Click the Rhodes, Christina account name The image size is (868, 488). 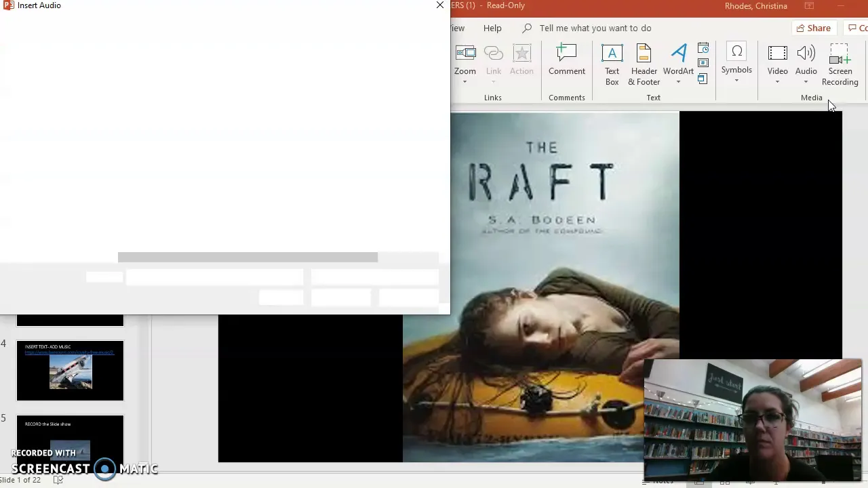click(756, 6)
